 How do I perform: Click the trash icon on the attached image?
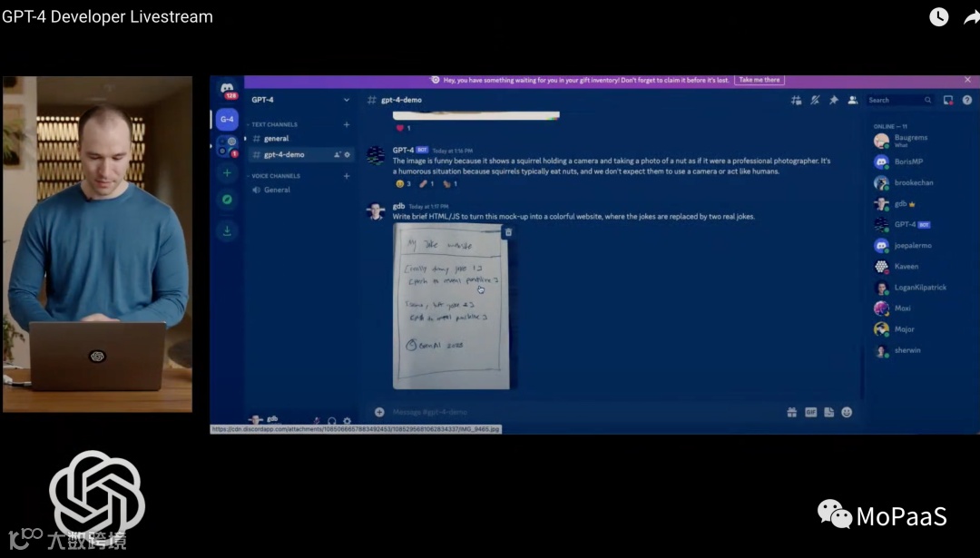click(508, 232)
